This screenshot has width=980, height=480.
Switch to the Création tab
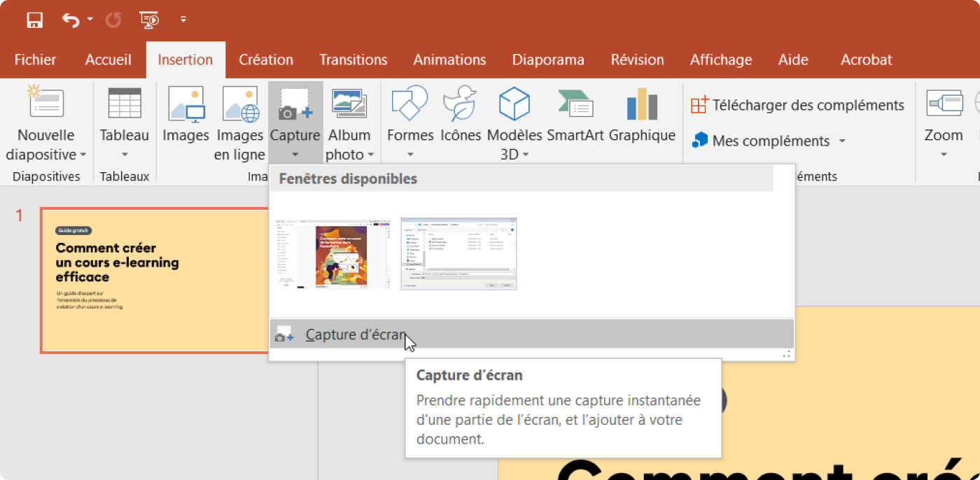pyautogui.click(x=266, y=59)
